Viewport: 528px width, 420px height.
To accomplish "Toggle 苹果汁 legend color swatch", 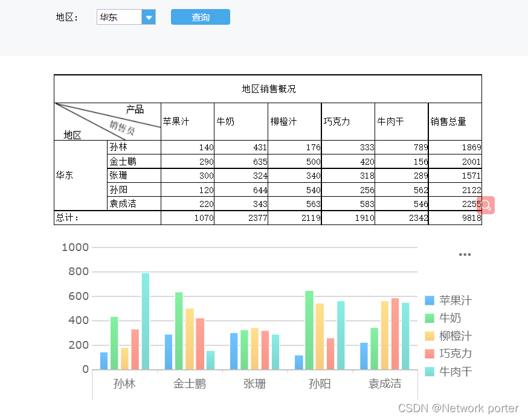I will pyautogui.click(x=430, y=301).
